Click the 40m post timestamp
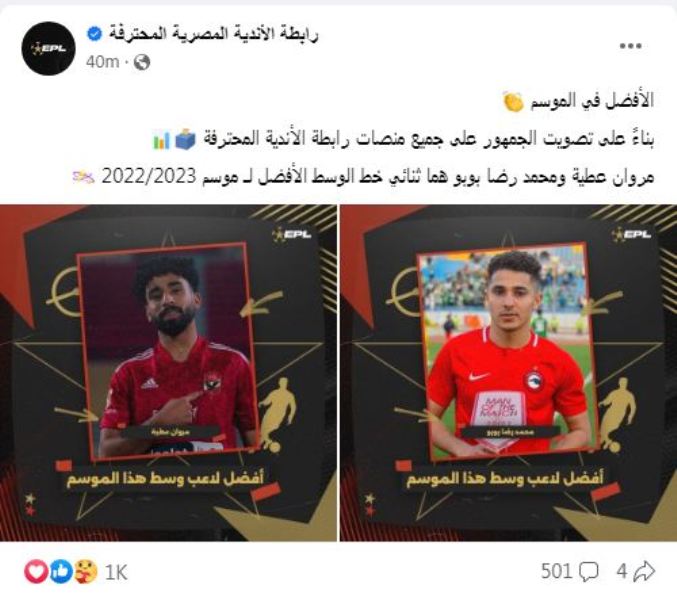Viewport: 677px width, 600px height. (102, 62)
